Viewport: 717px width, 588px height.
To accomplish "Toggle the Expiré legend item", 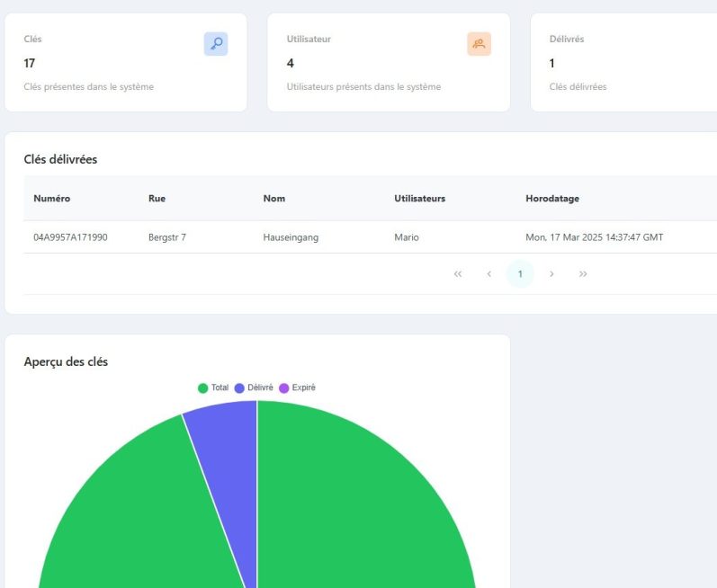I will (297, 388).
